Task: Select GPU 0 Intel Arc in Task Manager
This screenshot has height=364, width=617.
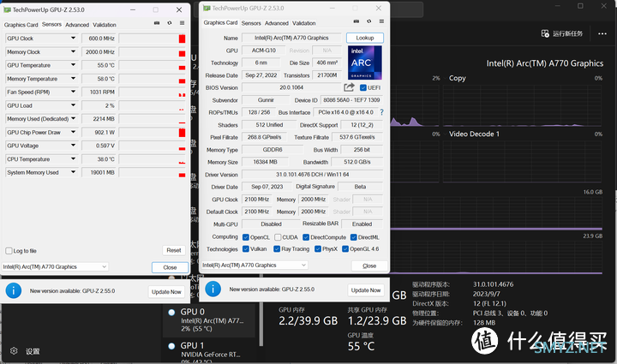Action: coord(209,320)
